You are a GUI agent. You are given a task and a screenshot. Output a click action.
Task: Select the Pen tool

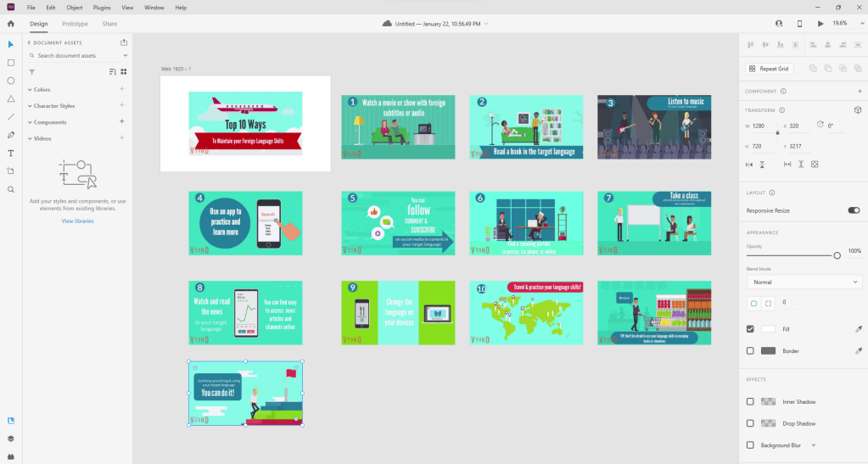point(11,135)
